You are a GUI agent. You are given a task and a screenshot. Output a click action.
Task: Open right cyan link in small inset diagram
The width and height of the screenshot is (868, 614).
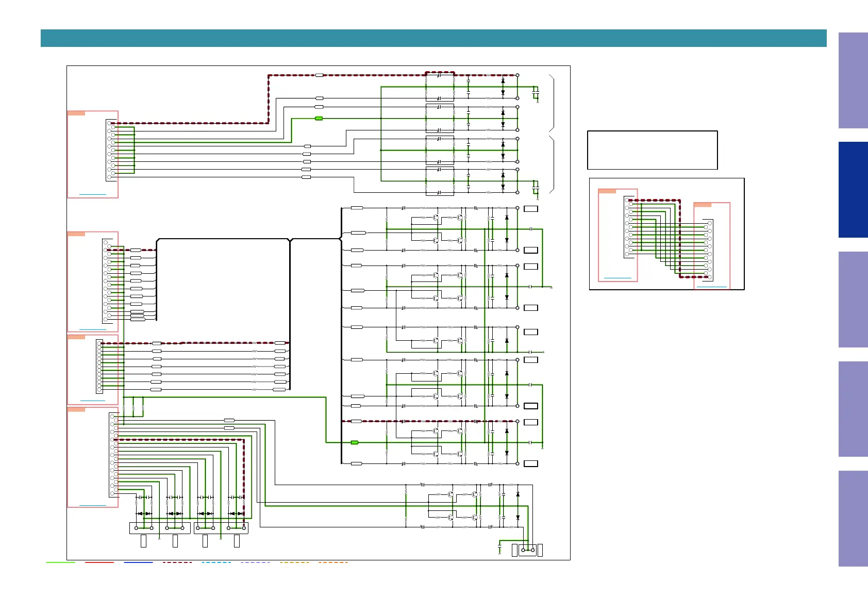coord(711,287)
